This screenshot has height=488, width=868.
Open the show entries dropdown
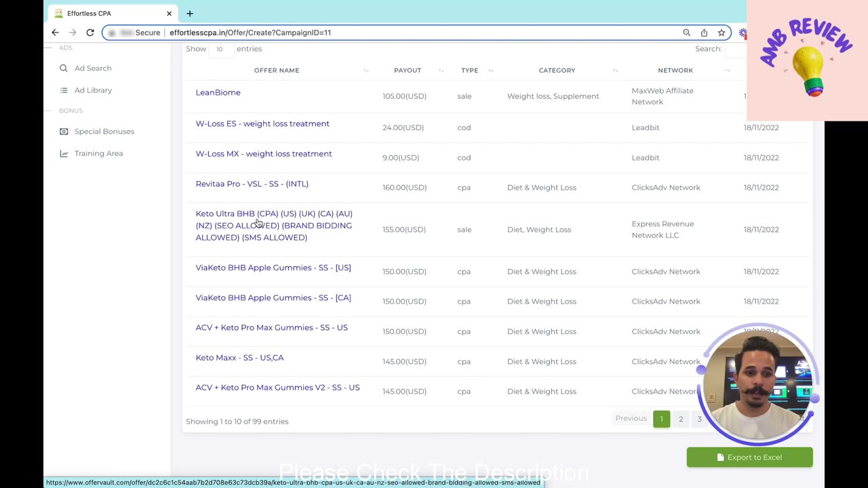(x=220, y=49)
